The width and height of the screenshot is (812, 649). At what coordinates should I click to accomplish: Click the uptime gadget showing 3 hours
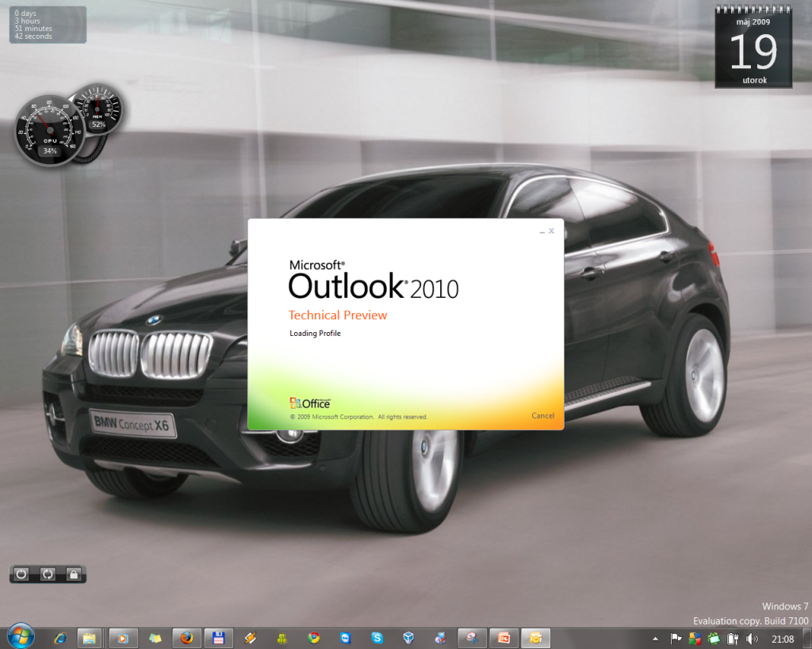point(48,25)
